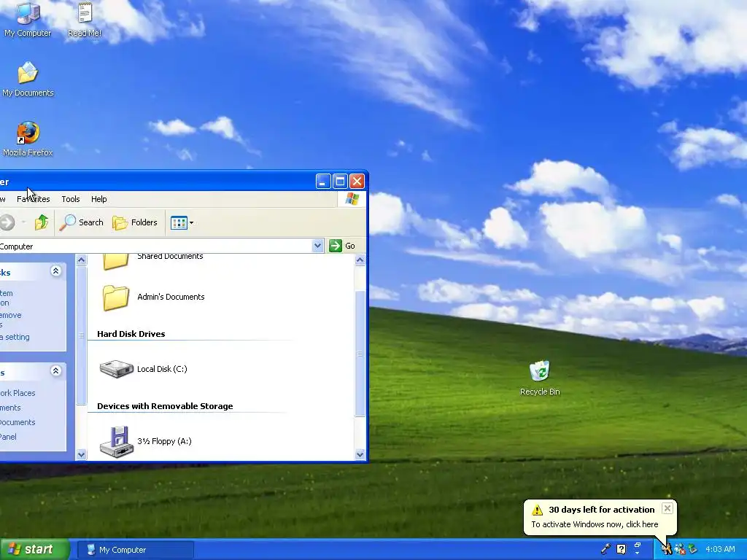Click the Hard Disk Drives group heading
Viewport: 747px width, 560px height.
tap(131, 334)
